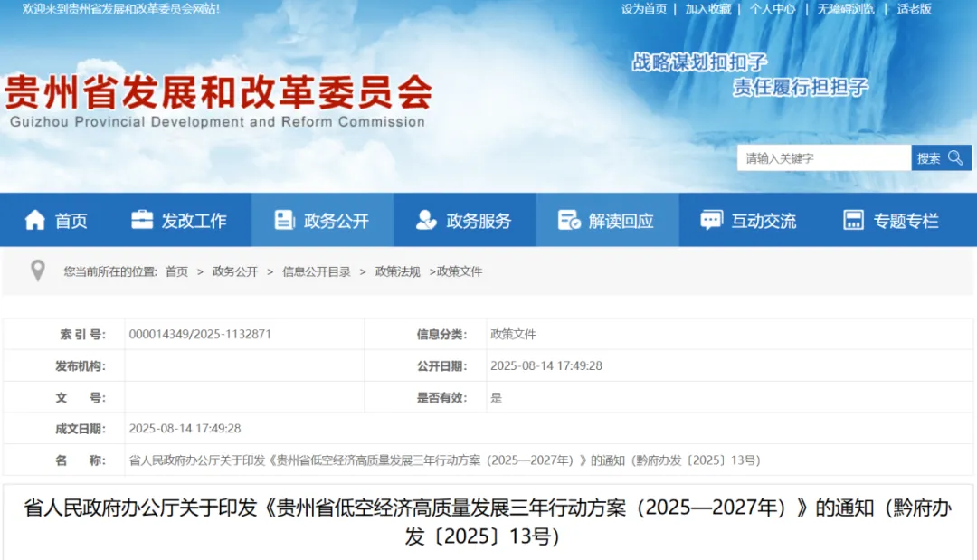Enable 无障碍浏览 mode link
This screenshot has height=560, width=977.
point(846,9)
